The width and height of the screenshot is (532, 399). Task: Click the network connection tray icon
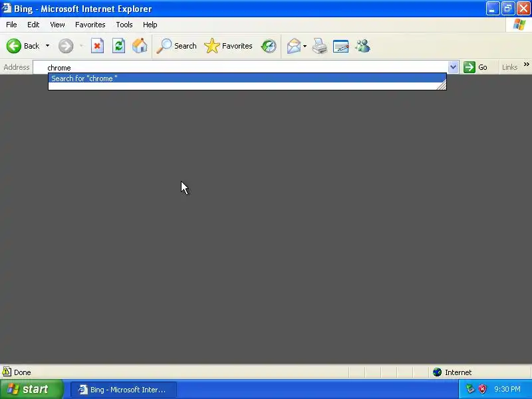(x=470, y=389)
